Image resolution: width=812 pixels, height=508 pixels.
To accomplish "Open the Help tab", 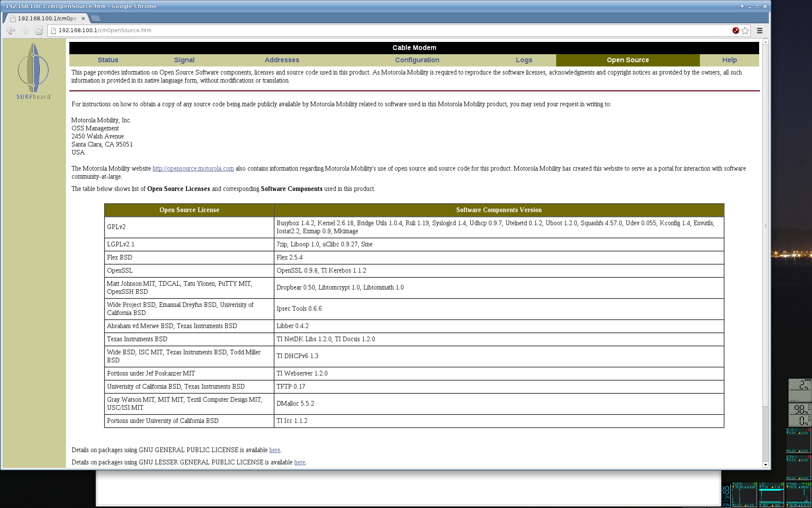I will pos(730,60).
